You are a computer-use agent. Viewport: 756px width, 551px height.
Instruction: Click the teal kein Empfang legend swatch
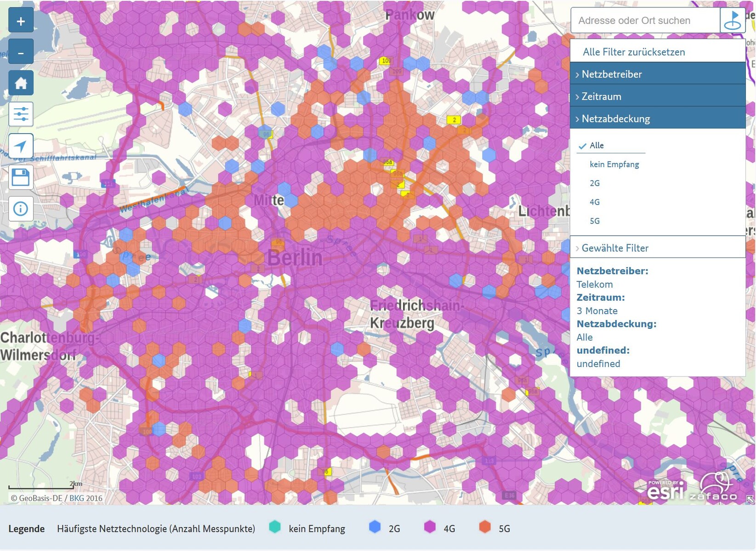(275, 527)
